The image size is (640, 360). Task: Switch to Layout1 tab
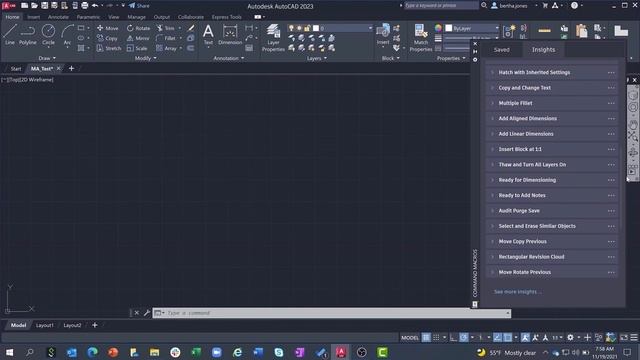coord(44,325)
